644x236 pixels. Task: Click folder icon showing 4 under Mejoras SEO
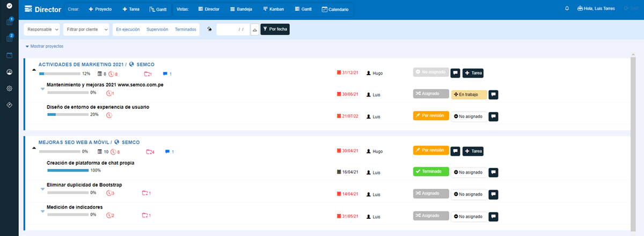(150, 152)
